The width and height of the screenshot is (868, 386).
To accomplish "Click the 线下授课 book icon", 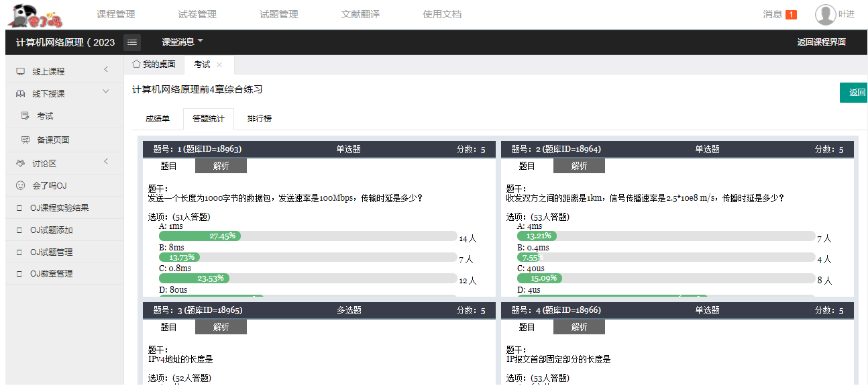I will coord(20,93).
